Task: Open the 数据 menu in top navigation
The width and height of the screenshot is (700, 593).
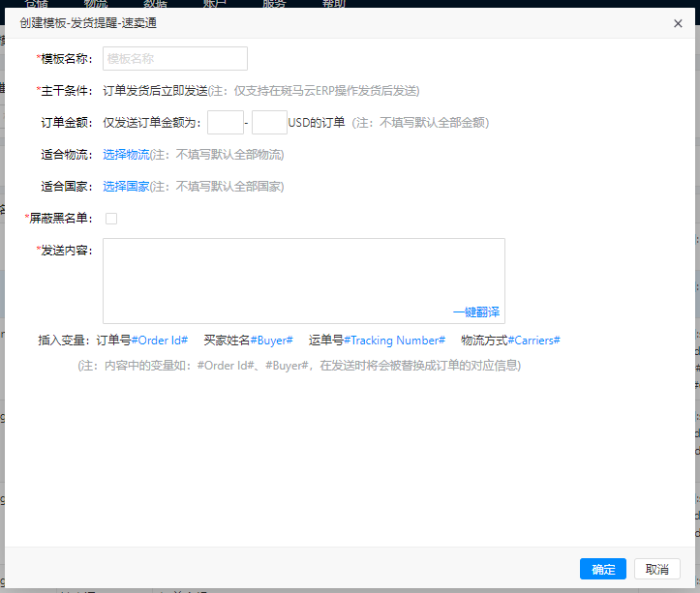Action: pos(156,4)
